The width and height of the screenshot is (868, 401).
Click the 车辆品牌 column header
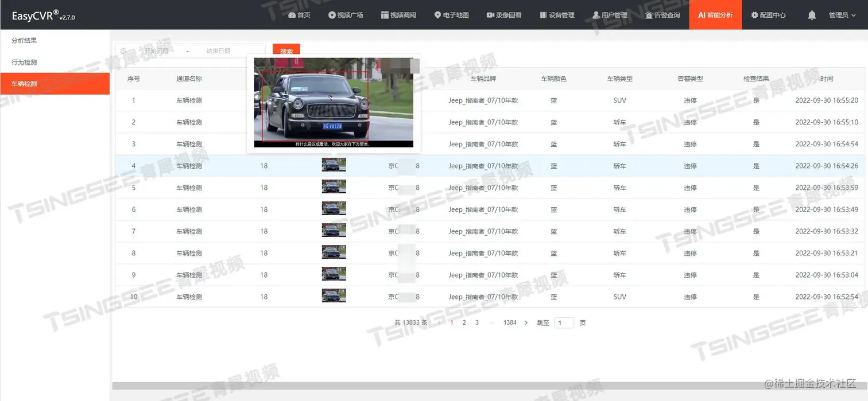483,79
